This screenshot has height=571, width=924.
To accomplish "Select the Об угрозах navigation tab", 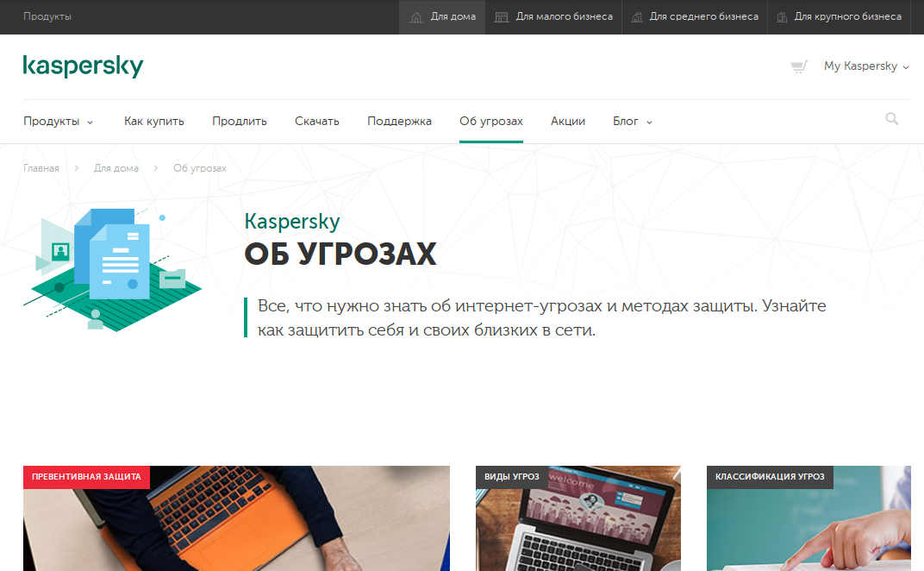I will 491,122.
